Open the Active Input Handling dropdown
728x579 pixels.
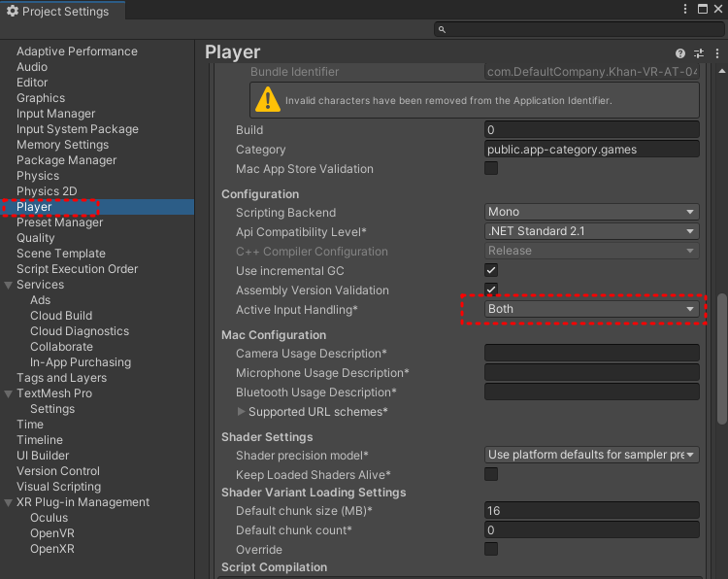coord(591,309)
